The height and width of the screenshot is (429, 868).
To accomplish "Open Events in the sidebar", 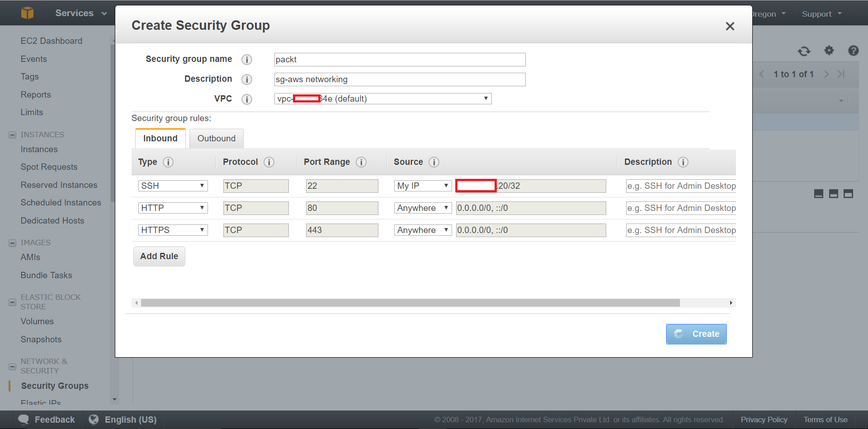I will pos(34,59).
